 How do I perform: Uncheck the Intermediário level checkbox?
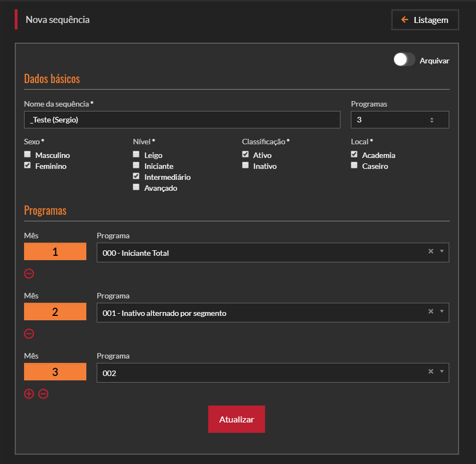click(x=136, y=177)
